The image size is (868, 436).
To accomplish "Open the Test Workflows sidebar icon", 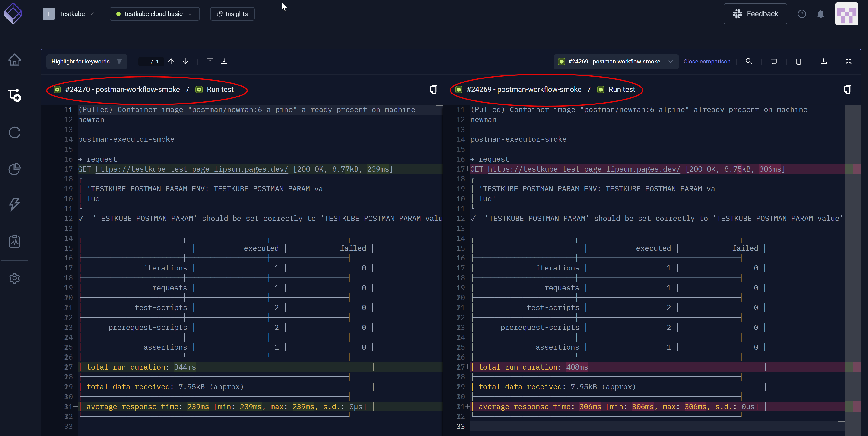I will pos(15,96).
